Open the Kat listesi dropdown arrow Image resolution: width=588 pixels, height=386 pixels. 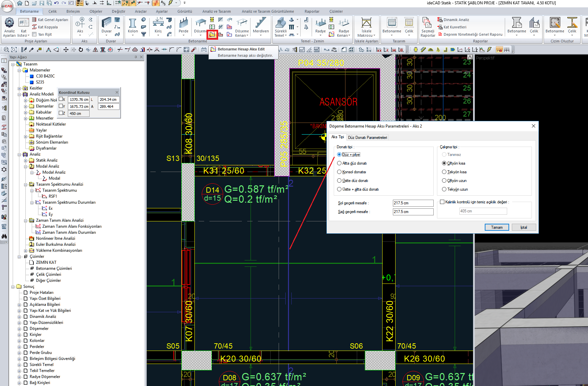(x=28, y=35)
